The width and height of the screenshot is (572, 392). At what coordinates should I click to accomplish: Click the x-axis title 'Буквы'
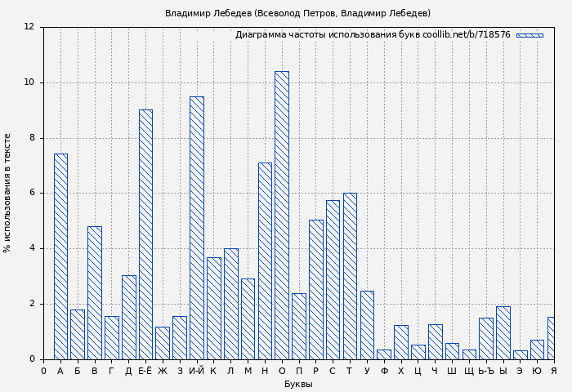coord(297,384)
